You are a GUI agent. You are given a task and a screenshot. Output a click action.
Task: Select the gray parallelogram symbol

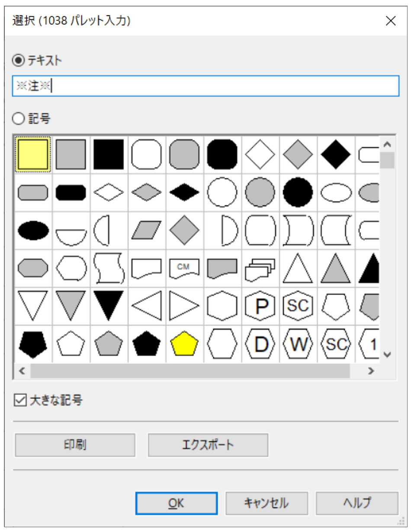[146, 230]
